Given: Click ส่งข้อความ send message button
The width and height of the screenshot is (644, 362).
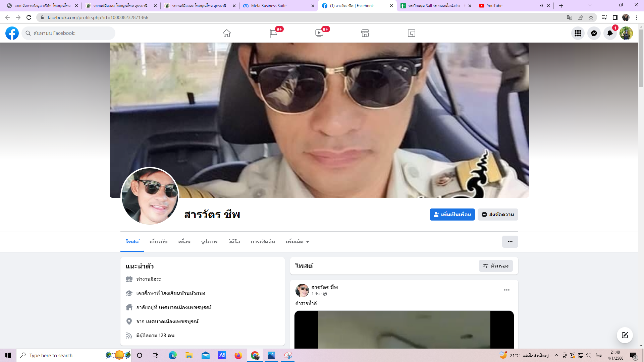Looking at the screenshot, I should coord(498,215).
